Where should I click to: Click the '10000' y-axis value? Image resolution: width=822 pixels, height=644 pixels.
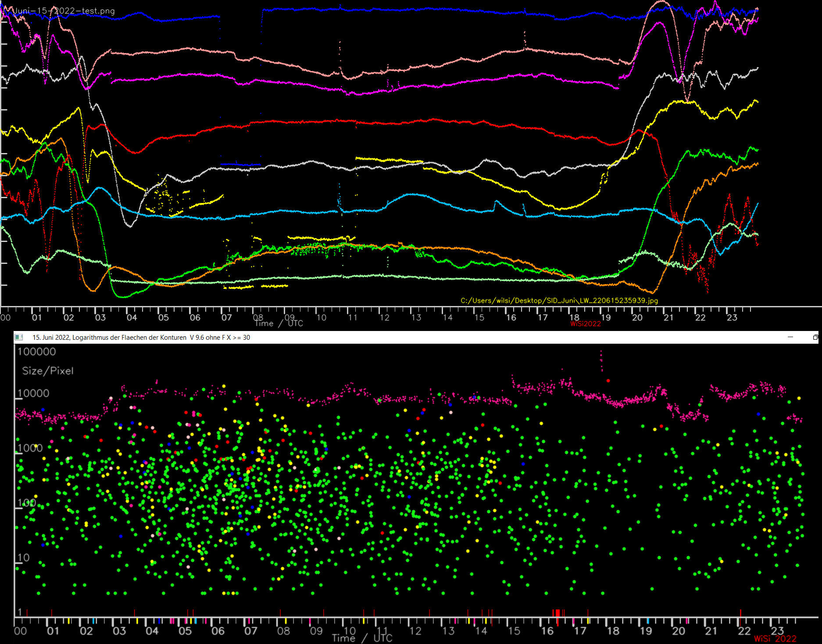[33, 393]
